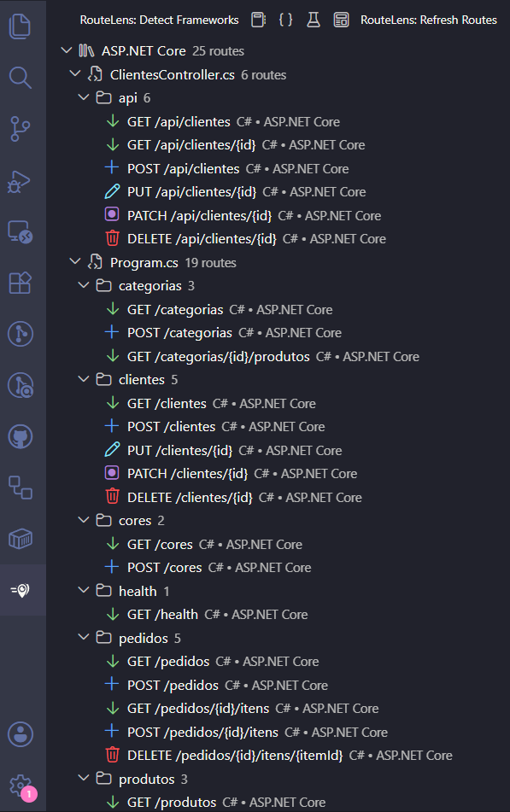
Task: Open the linked squares activity bar icon
Action: pos(21,488)
